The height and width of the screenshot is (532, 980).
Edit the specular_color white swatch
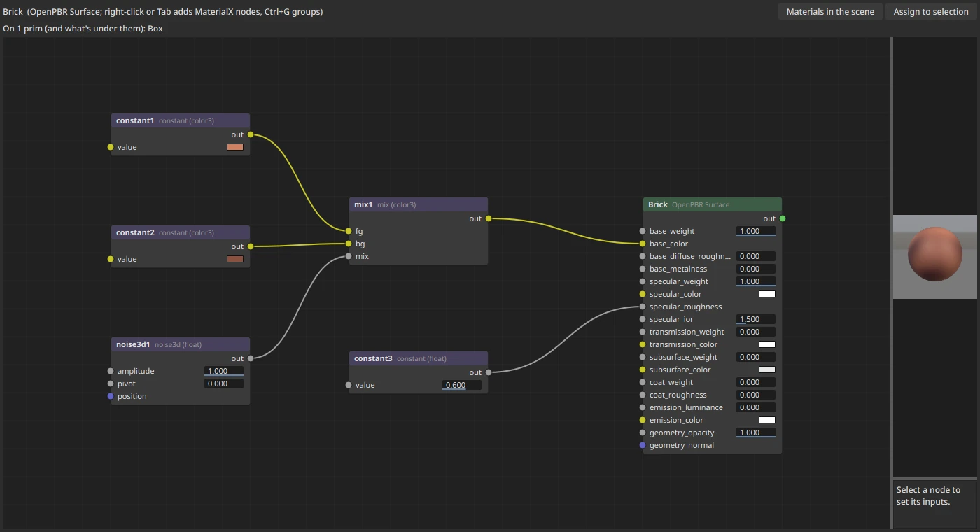tap(767, 294)
